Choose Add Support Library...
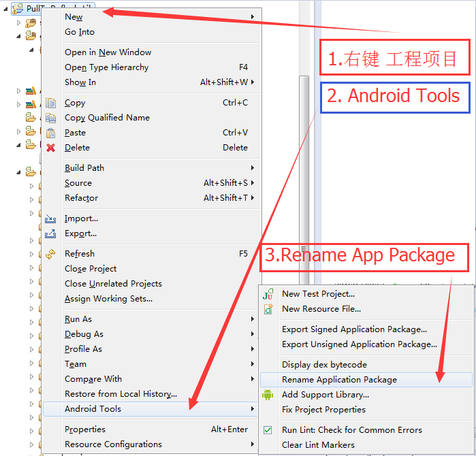476x456 pixels. pyautogui.click(x=366, y=395)
